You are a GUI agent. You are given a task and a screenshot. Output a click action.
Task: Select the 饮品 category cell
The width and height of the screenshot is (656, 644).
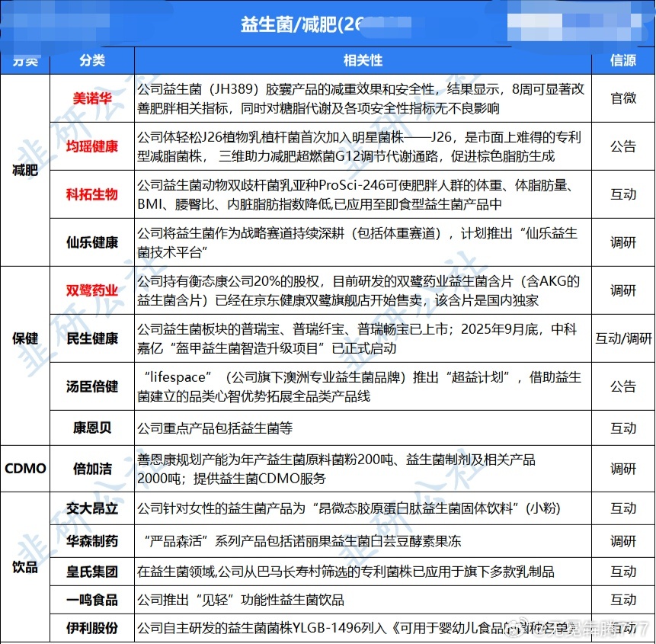(25, 567)
